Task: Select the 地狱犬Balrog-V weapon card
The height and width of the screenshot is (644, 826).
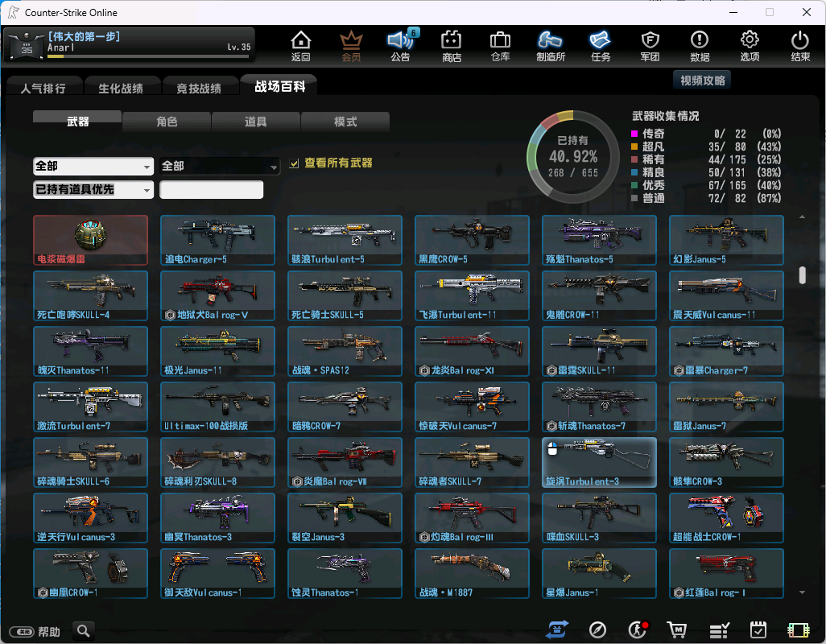Action: [217, 296]
